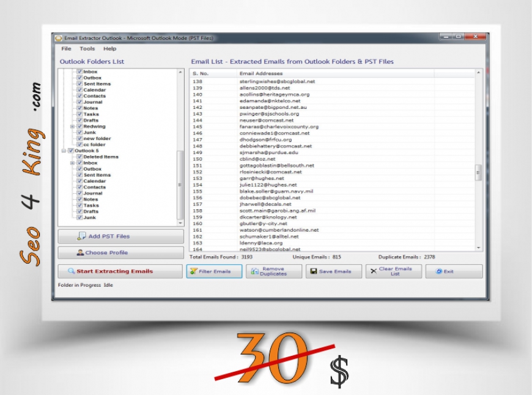Click Clear Emails List button
This screenshot has width=532, height=395.
pyautogui.click(x=394, y=271)
